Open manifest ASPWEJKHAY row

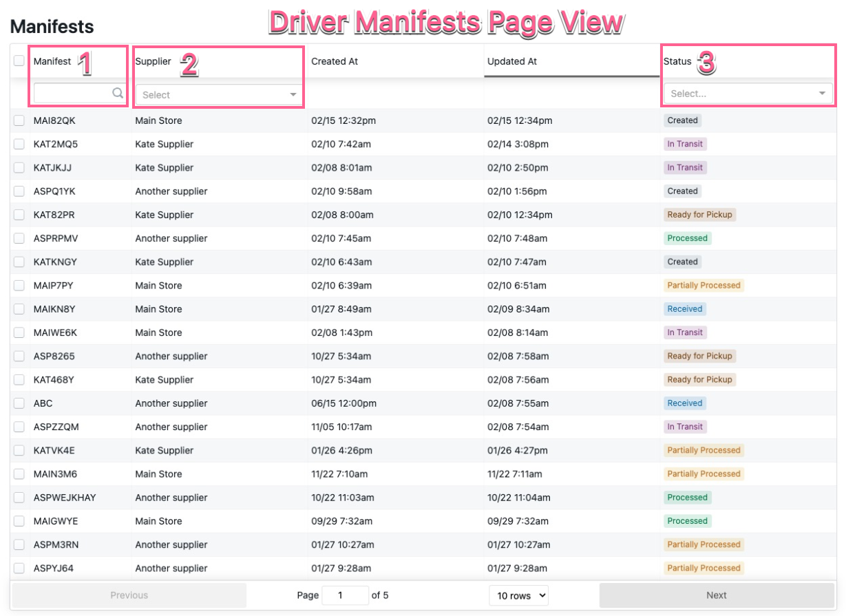click(x=65, y=498)
